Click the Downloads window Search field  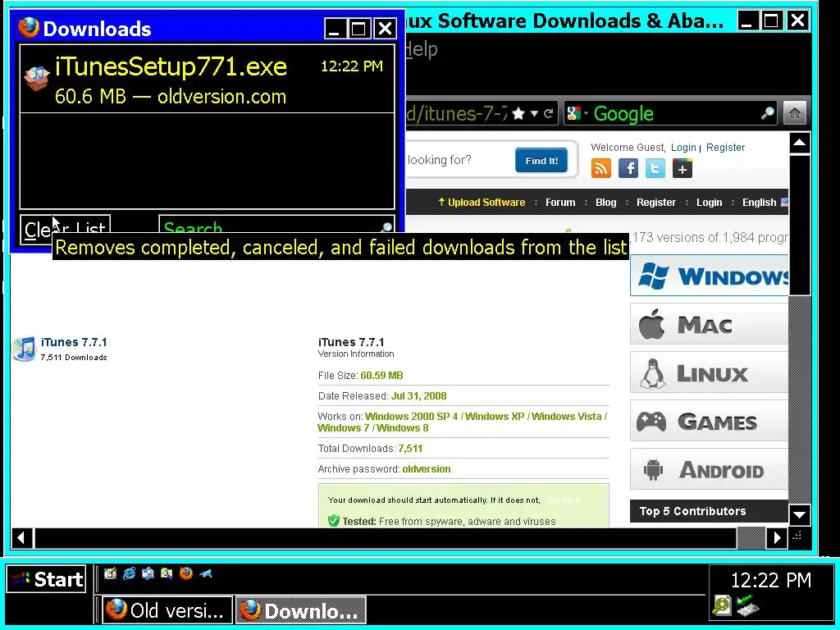coord(276,224)
